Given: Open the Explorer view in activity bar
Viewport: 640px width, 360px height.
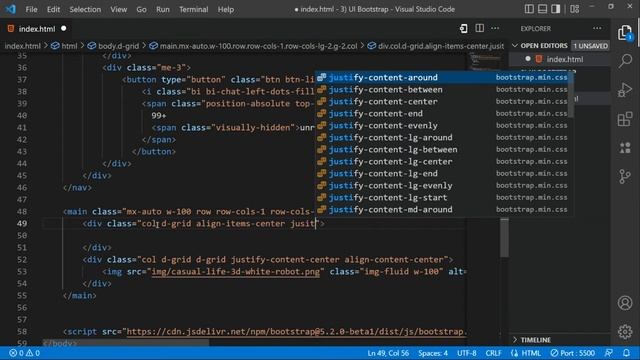Looking at the screenshot, I should [x=625, y=33].
